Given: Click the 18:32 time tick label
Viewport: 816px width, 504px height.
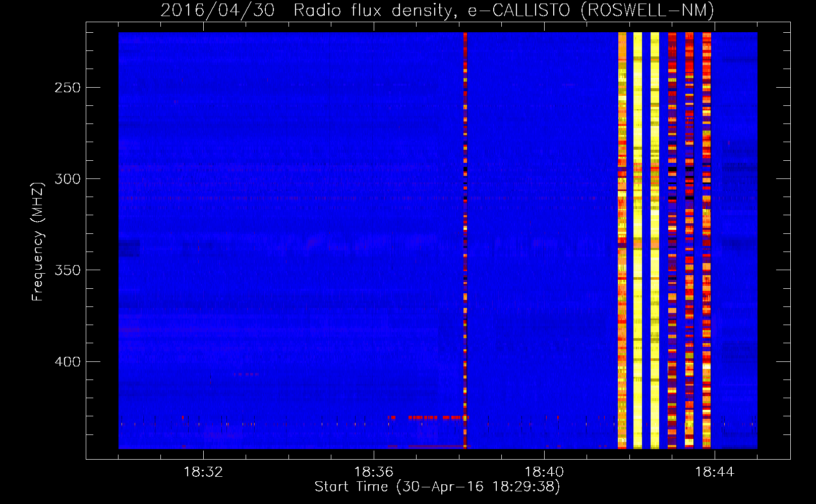Looking at the screenshot, I should 203,472.
